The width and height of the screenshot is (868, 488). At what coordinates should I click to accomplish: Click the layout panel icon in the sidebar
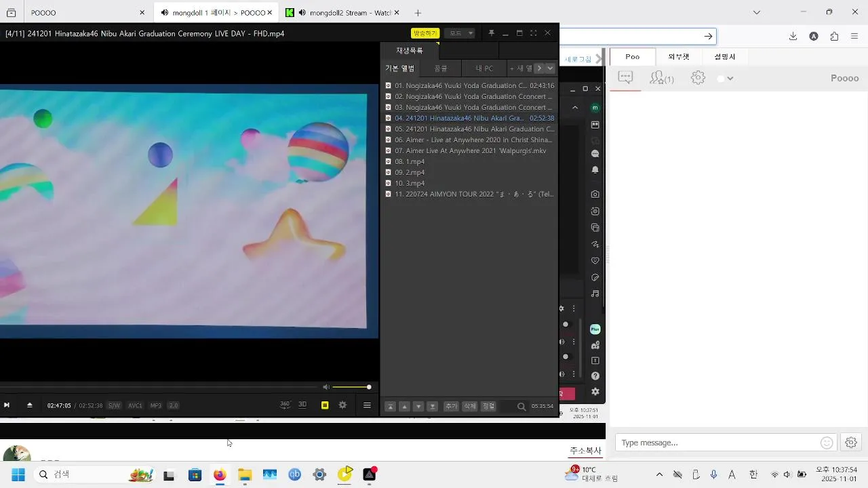[595, 125]
